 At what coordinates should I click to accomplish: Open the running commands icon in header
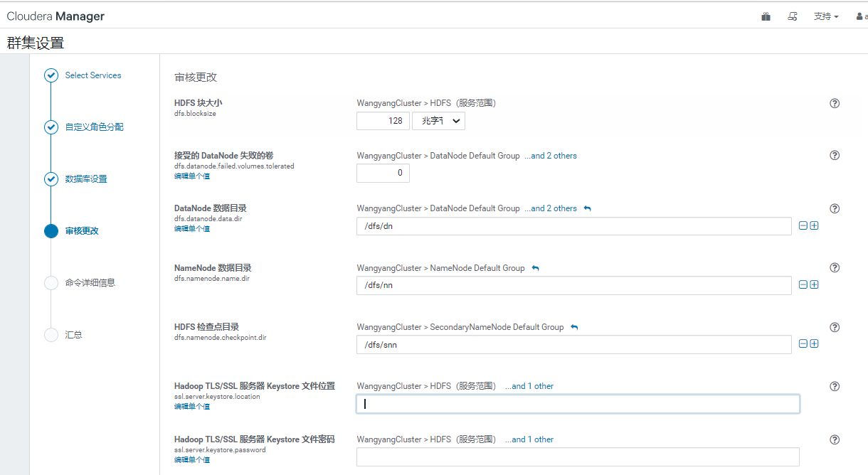pos(793,16)
